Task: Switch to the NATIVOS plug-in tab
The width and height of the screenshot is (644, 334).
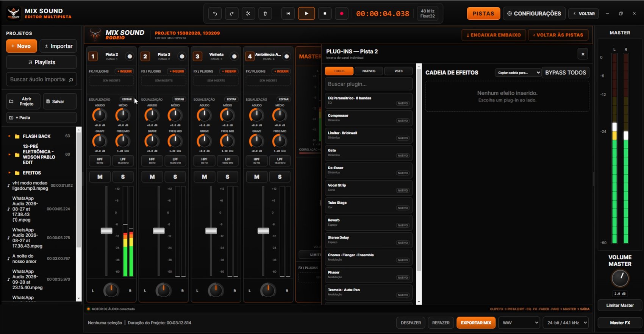Action: pos(369,71)
